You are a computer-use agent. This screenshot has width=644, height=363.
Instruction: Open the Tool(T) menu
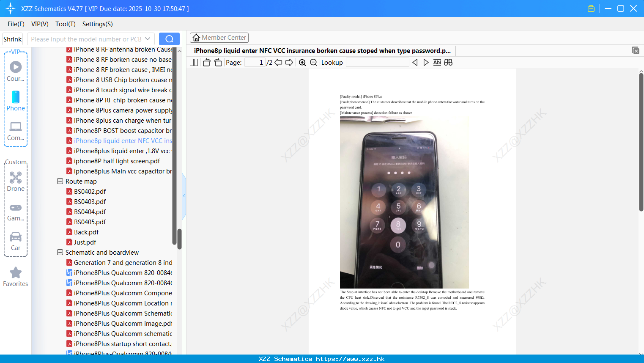coord(66,24)
